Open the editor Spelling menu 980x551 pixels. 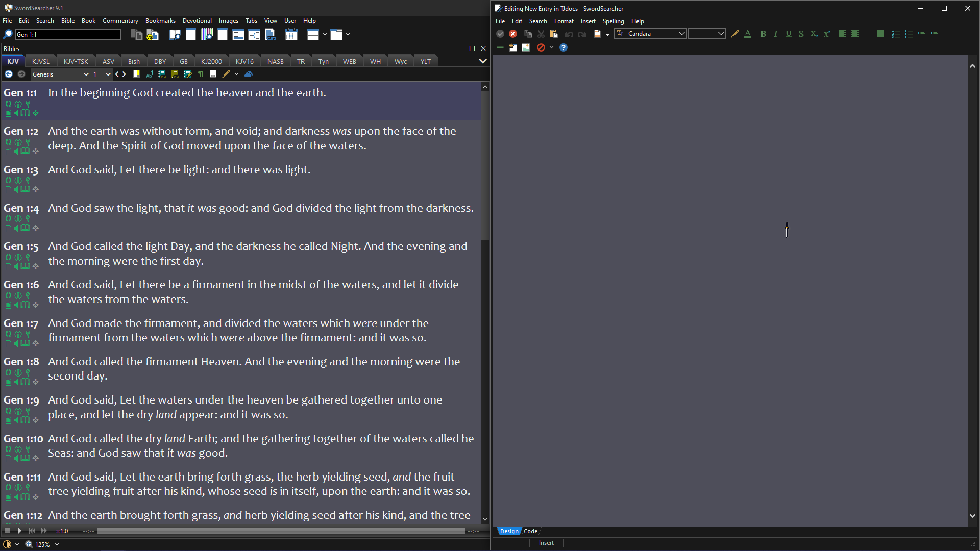613,21
